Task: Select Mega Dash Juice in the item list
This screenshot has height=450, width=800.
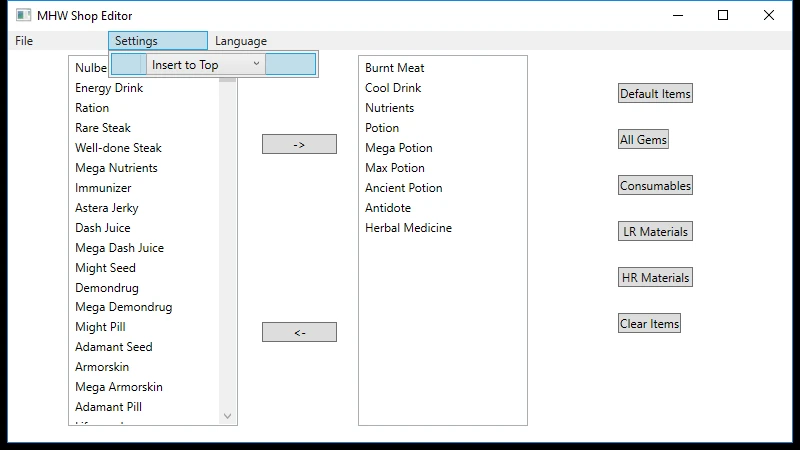Action: [119, 248]
